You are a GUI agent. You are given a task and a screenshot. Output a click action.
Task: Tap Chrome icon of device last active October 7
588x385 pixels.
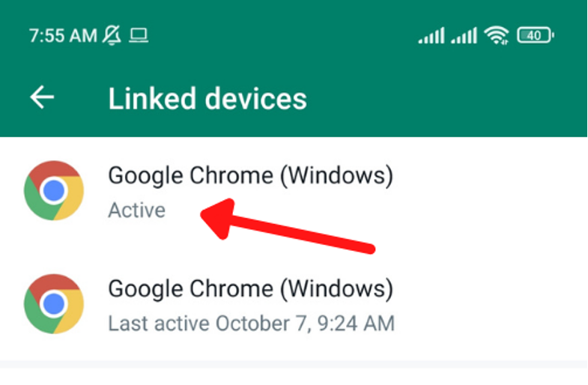point(53,303)
